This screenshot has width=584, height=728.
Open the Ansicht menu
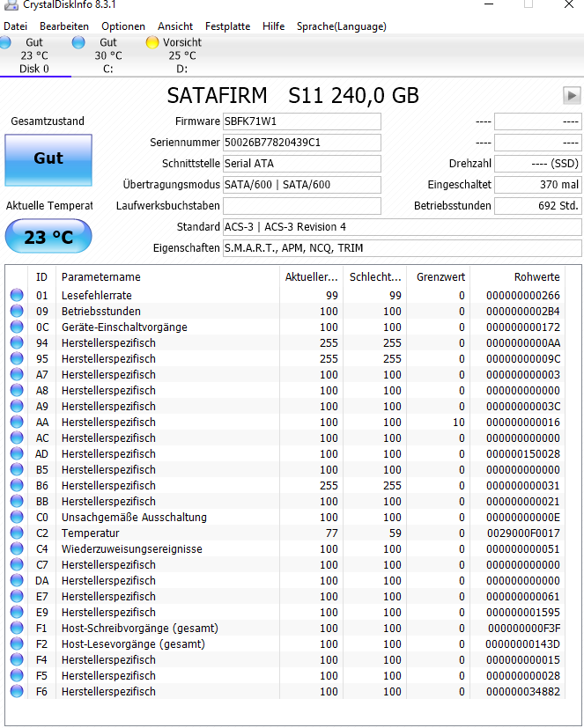tap(175, 26)
